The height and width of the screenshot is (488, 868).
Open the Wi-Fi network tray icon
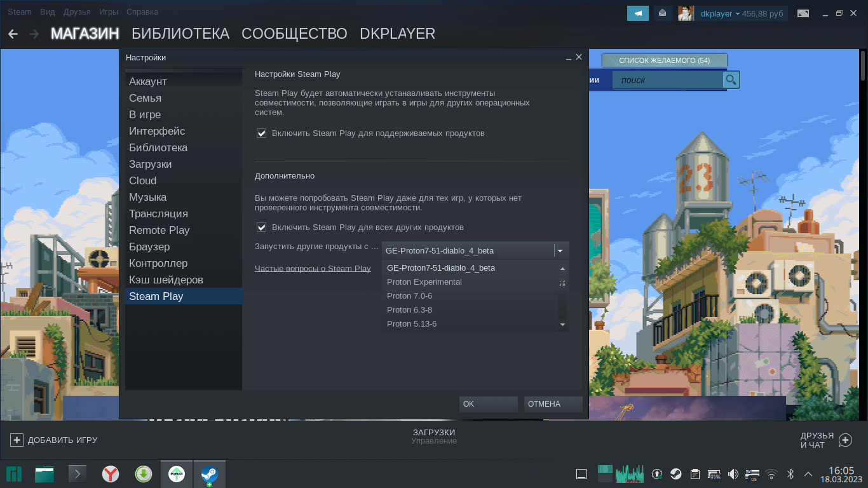coord(771,474)
